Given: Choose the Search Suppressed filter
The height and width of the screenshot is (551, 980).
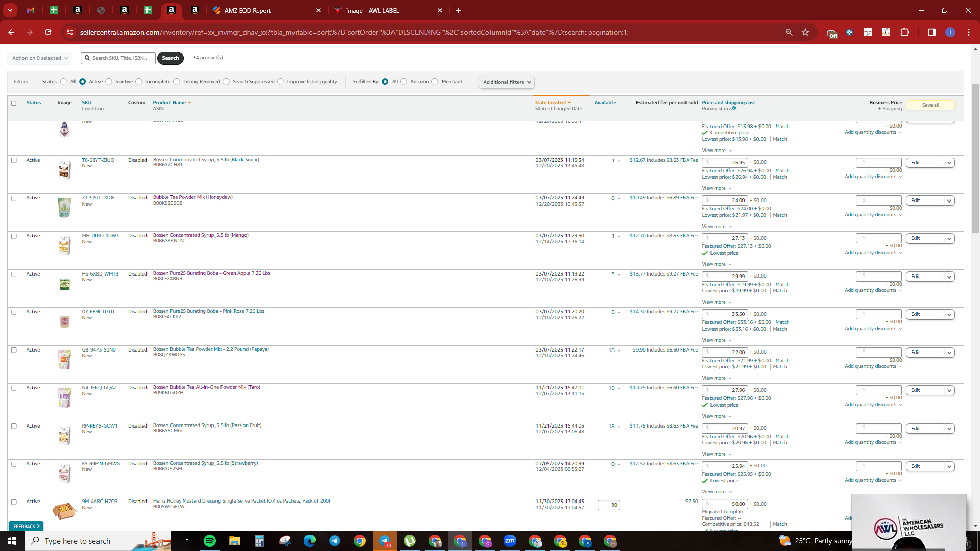Looking at the screenshot, I should (x=226, y=82).
